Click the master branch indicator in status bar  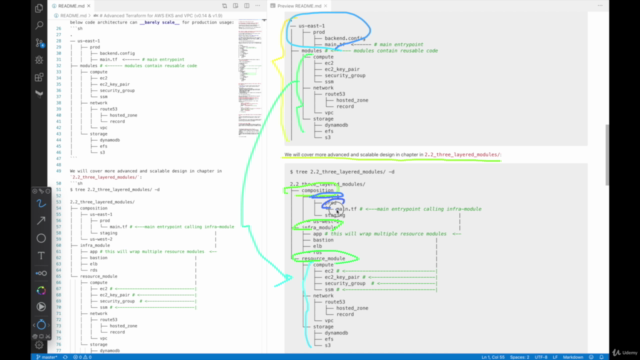tap(47, 357)
